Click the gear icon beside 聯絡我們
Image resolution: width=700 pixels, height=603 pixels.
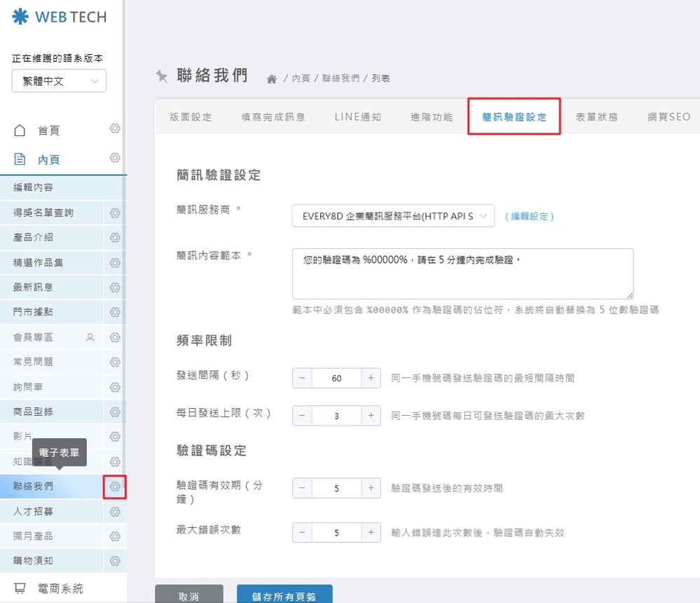click(x=115, y=487)
